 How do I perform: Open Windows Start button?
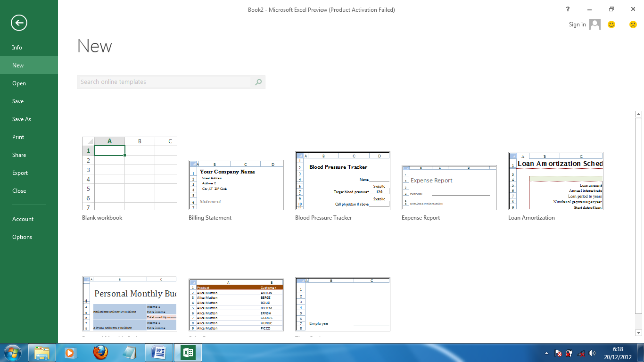tap(12, 352)
